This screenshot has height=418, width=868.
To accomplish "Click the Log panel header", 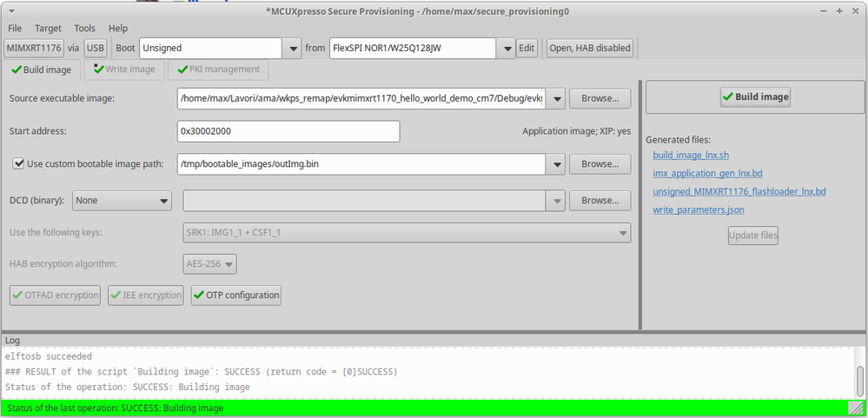I will click(x=12, y=340).
